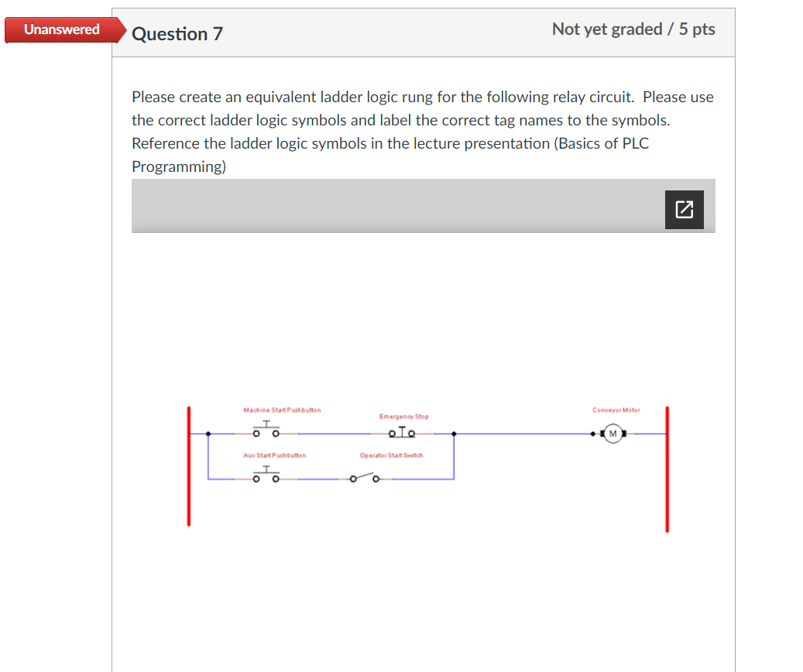Click the right red power rail

[667, 465]
